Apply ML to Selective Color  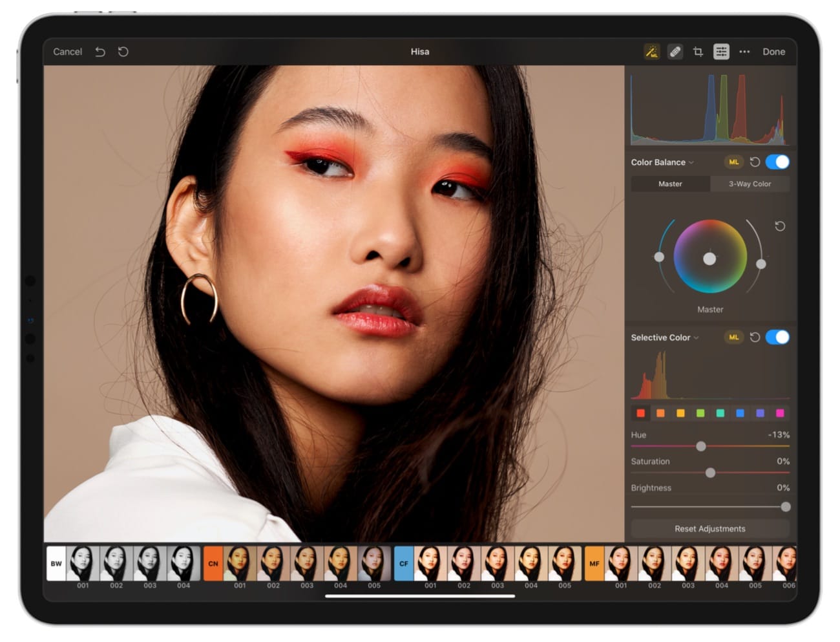[x=733, y=337]
